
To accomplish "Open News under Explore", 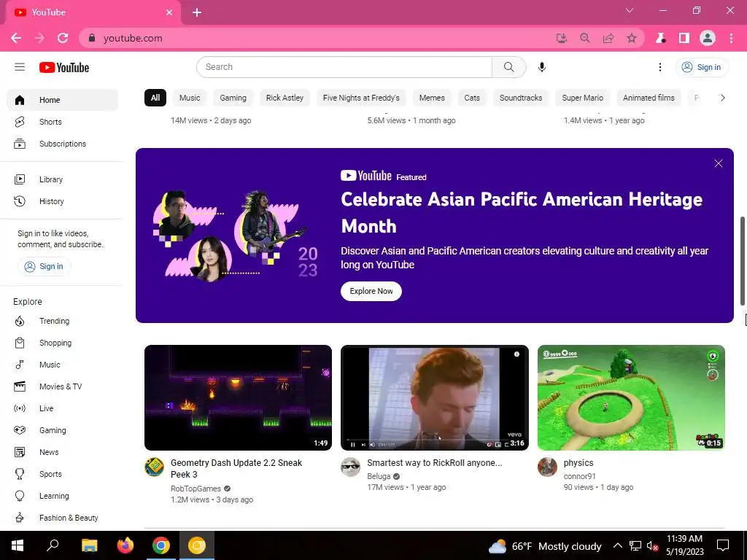I will (62, 452).
